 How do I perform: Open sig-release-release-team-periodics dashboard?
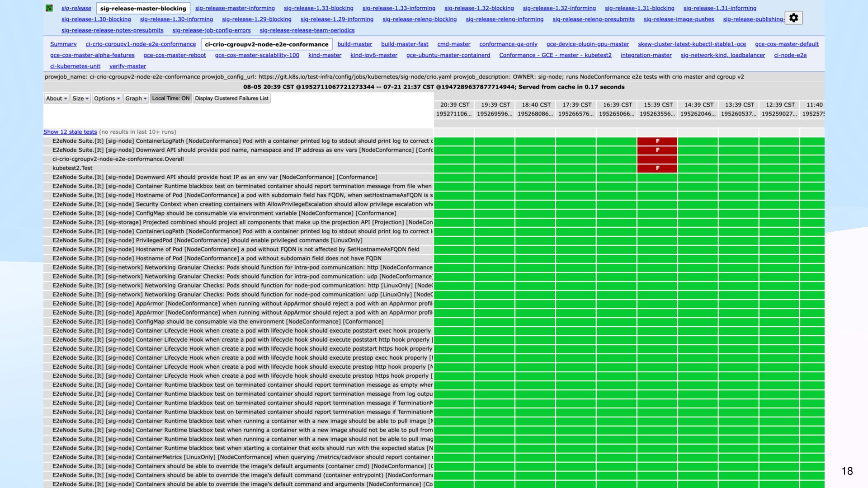point(307,30)
